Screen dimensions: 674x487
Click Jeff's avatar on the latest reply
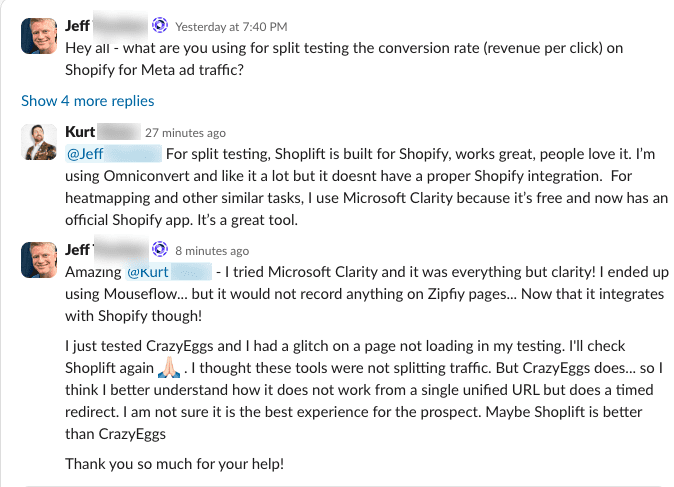(38, 259)
